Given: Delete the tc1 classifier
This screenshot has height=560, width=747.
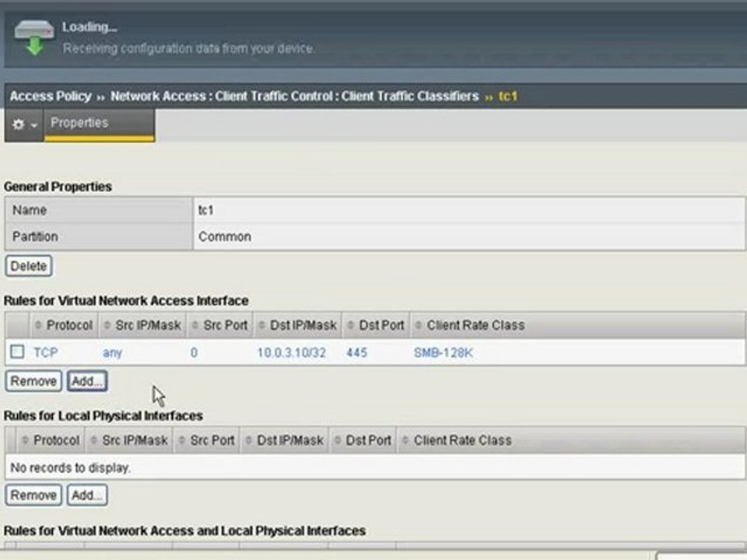Looking at the screenshot, I should pyautogui.click(x=29, y=266).
